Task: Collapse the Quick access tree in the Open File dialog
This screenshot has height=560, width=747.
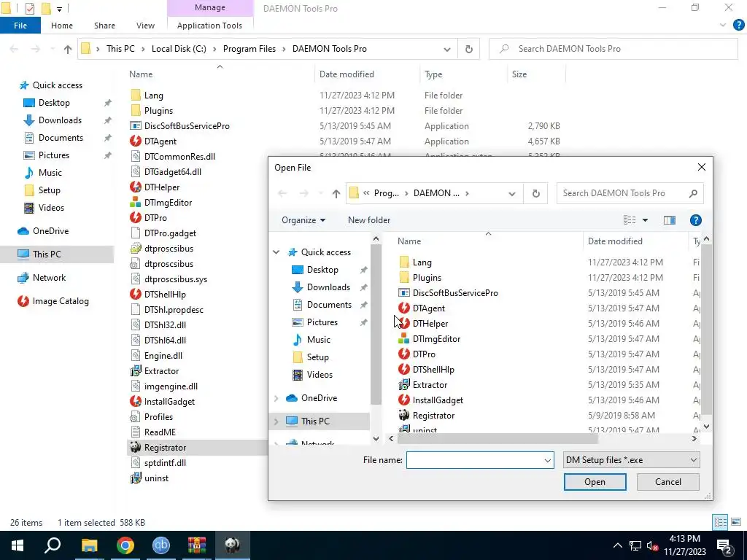Action: pyautogui.click(x=276, y=252)
